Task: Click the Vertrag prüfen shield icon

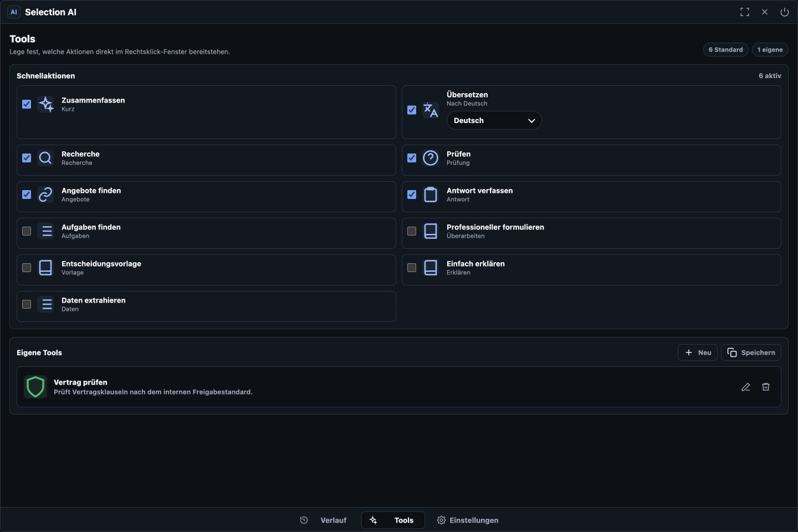Action: coord(35,387)
